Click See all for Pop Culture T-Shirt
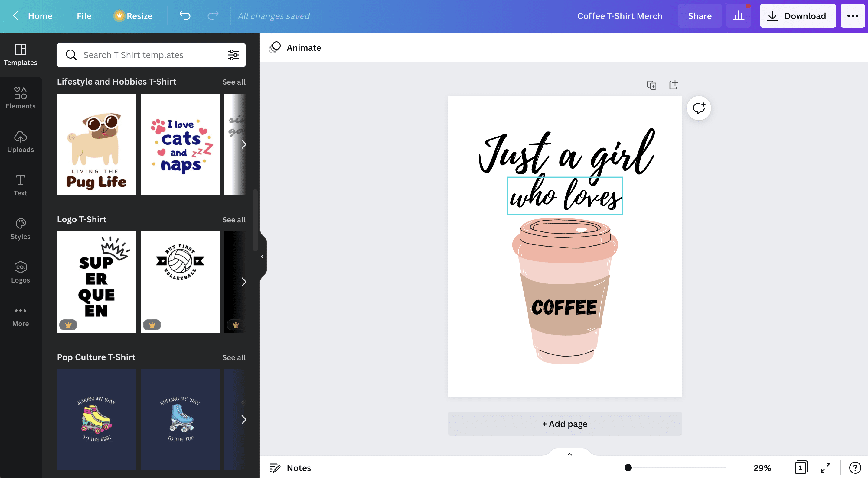Viewport: 868px width, 478px height. coord(233,357)
